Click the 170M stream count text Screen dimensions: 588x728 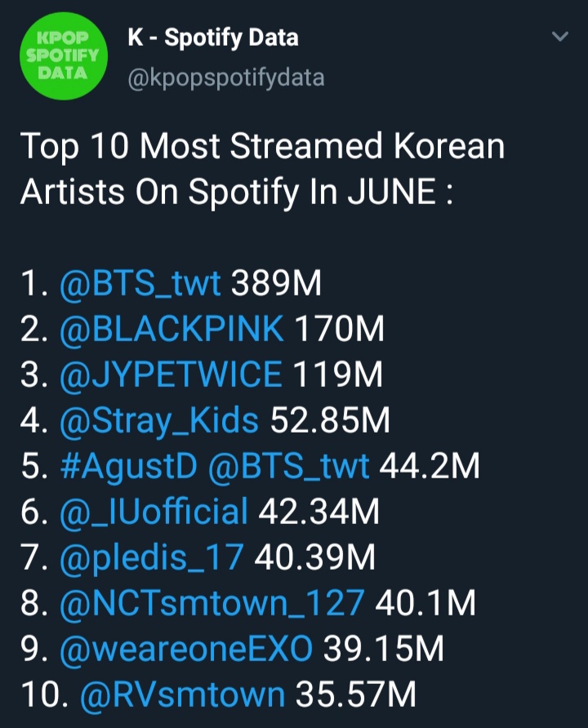point(338,331)
